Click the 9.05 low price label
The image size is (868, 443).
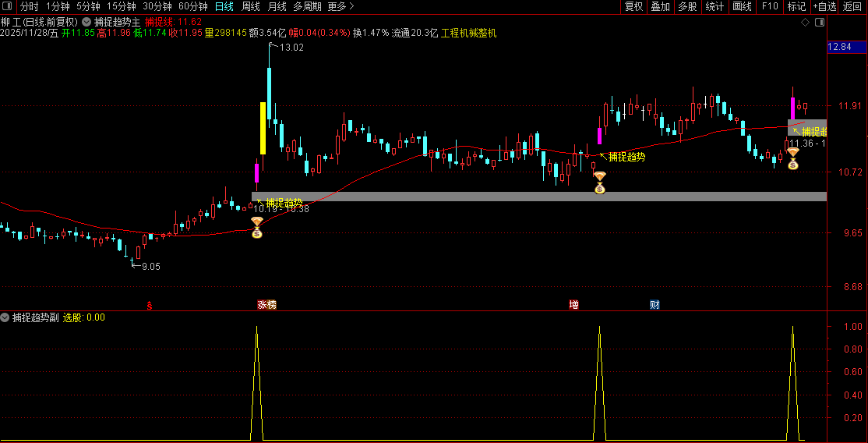(x=150, y=266)
